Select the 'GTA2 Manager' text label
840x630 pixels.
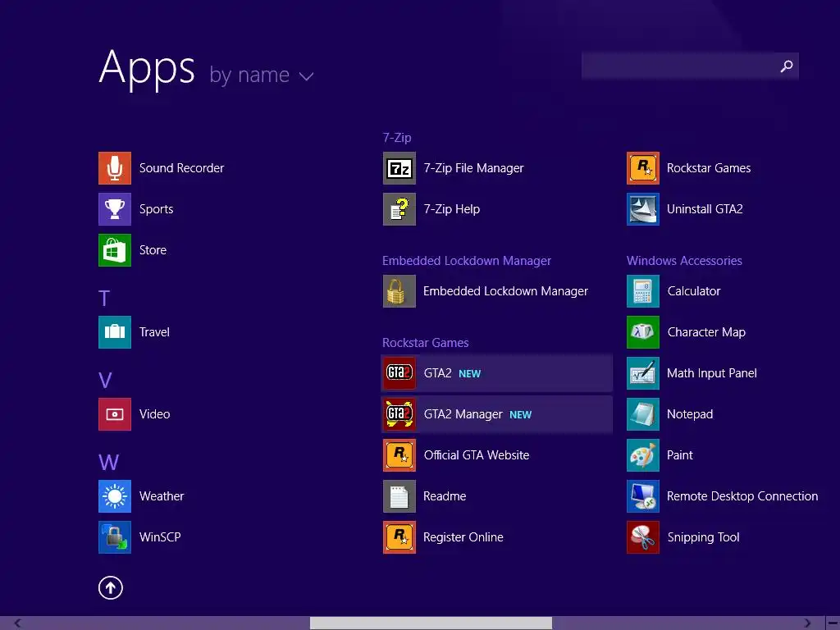[x=463, y=414]
